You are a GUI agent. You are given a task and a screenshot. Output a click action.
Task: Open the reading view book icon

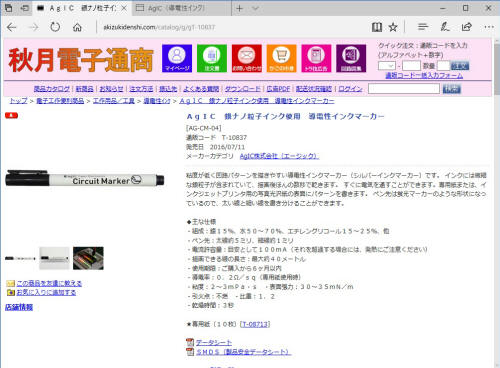[x=377, y=27]
